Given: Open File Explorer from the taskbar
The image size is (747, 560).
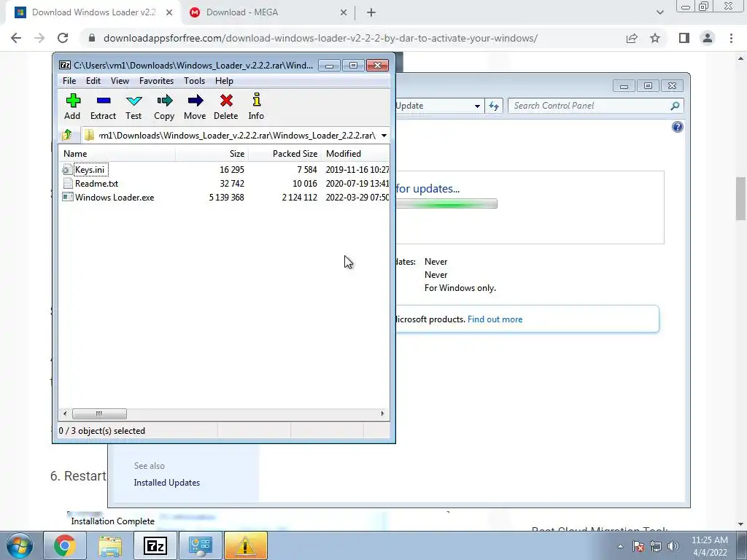Looking at the screenshot, I should [x=110, y=545].
